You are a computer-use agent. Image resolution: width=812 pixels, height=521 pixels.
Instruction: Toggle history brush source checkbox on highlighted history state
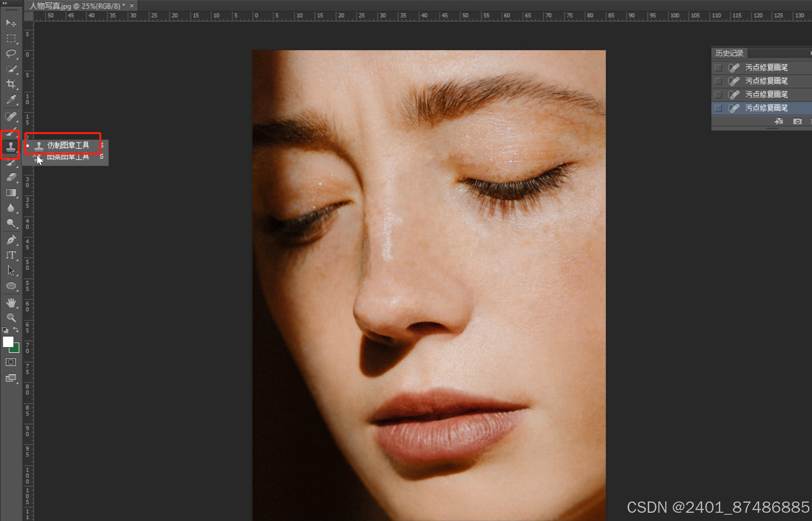(718, 108)
